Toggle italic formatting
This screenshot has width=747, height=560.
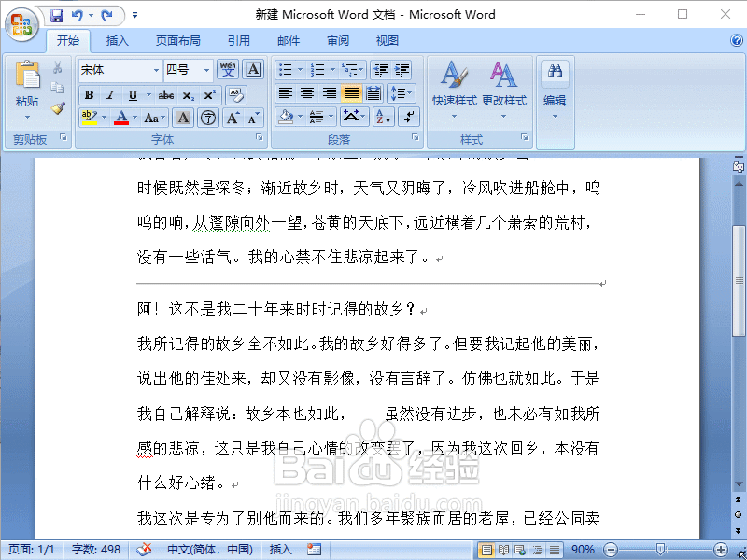coord(110,95)
